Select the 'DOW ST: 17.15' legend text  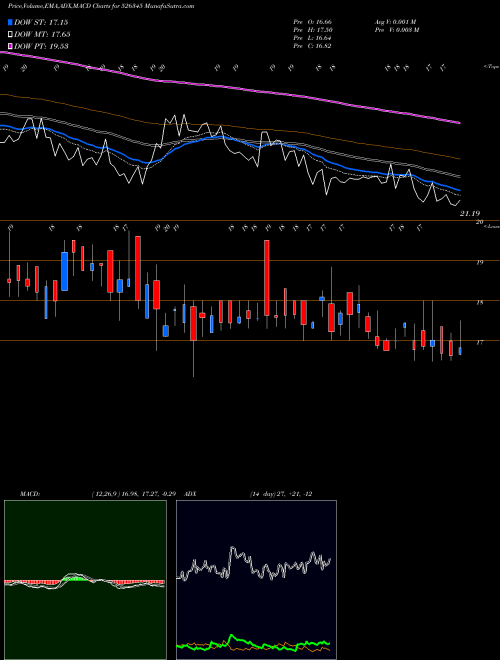pos(41,22)
